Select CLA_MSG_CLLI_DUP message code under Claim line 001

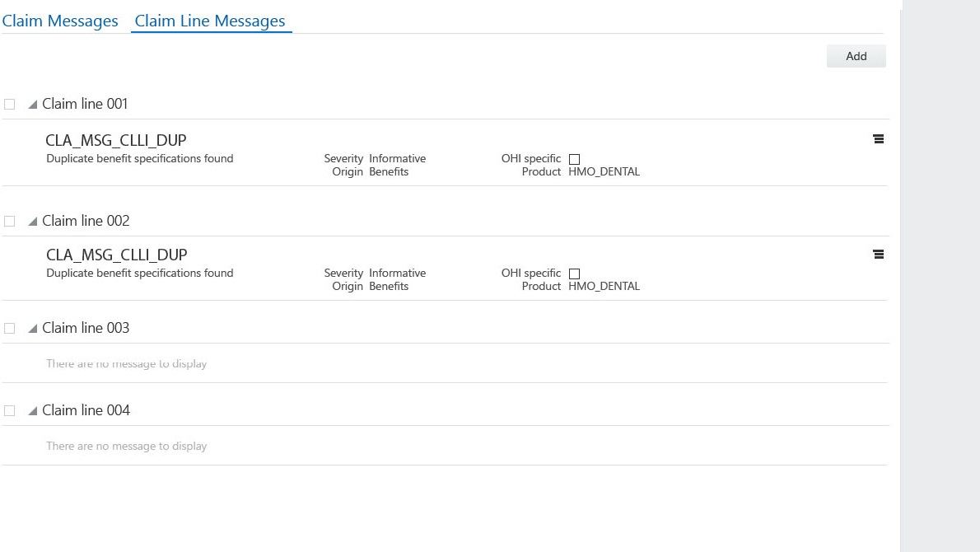116,141
